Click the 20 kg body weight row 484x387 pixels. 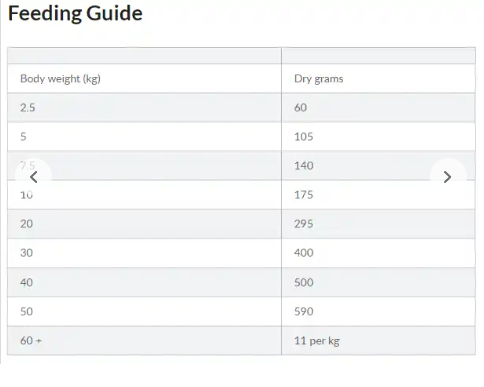pos(241,224)
